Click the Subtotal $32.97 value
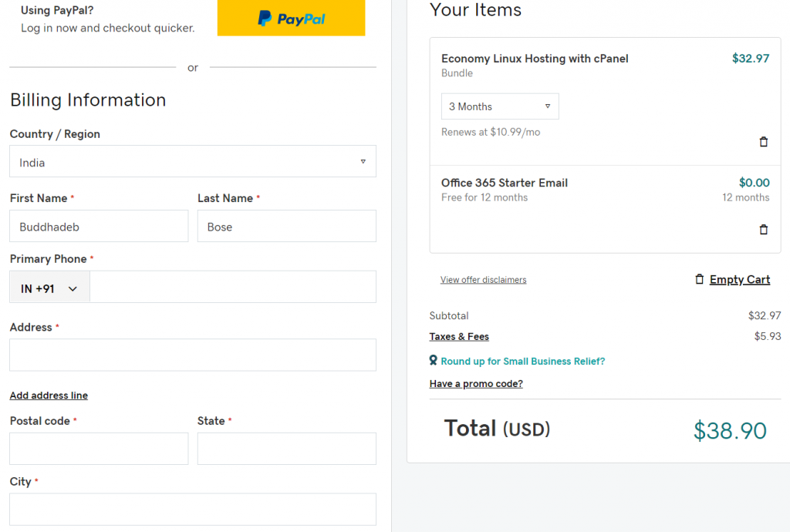This screenshot has width=790, height=532. [x=765, y=315]
